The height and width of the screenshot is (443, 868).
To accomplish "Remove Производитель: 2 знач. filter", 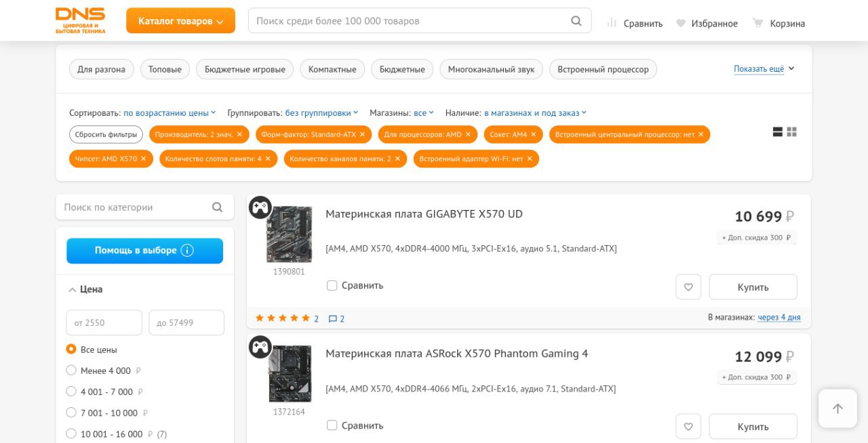I will click(x=239, y=134).
